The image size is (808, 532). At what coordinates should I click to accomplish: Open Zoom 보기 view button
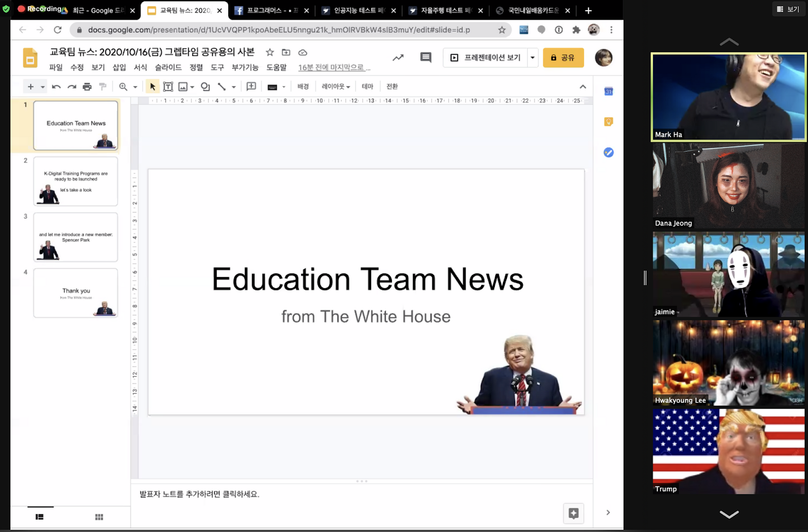point(788,9)
